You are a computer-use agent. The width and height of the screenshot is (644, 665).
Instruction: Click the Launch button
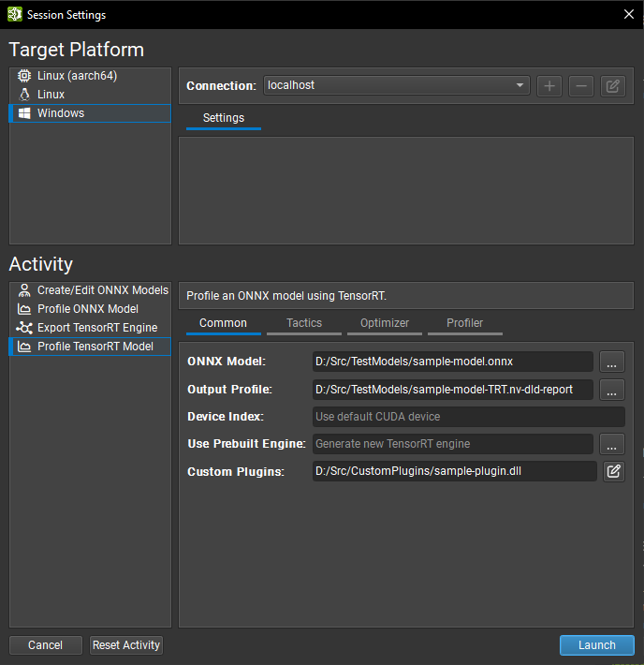[x=596, y=645]
